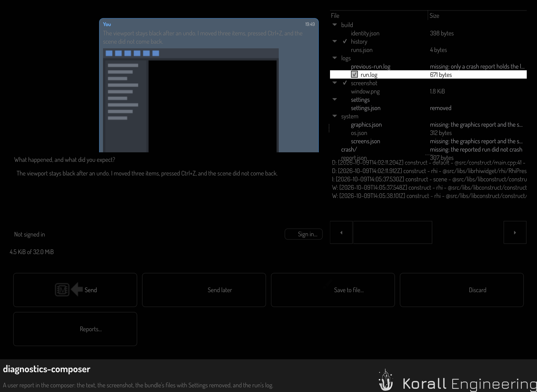This screenshot has width=537, height=392.
Task: Collapse the history folder arrow
Action: pyautogui.click(x=335, y=41)
